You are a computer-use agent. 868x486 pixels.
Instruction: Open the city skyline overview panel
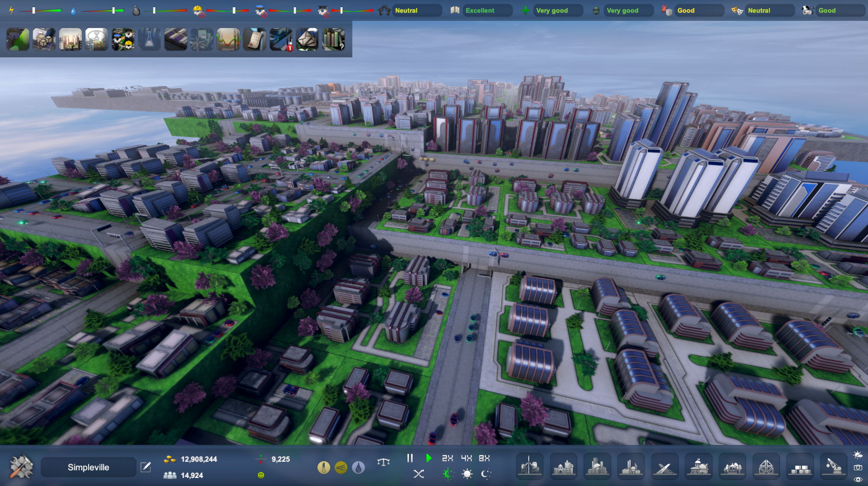coord(71,39)
